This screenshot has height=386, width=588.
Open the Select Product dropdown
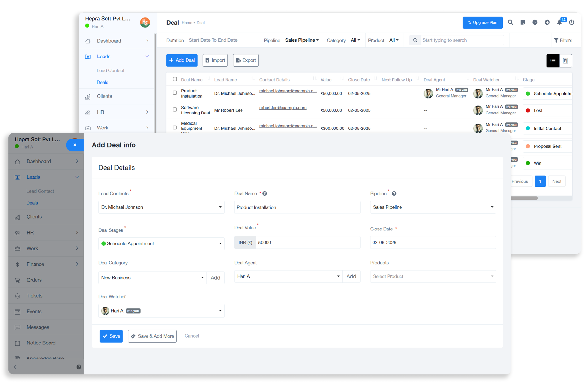point(433,276)
